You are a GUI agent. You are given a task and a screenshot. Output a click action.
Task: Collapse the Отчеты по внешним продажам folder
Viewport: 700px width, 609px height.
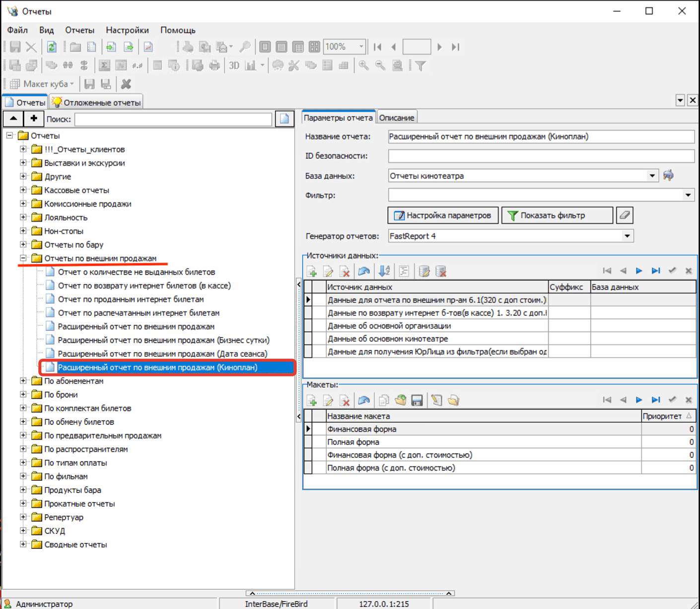[23, 258]
